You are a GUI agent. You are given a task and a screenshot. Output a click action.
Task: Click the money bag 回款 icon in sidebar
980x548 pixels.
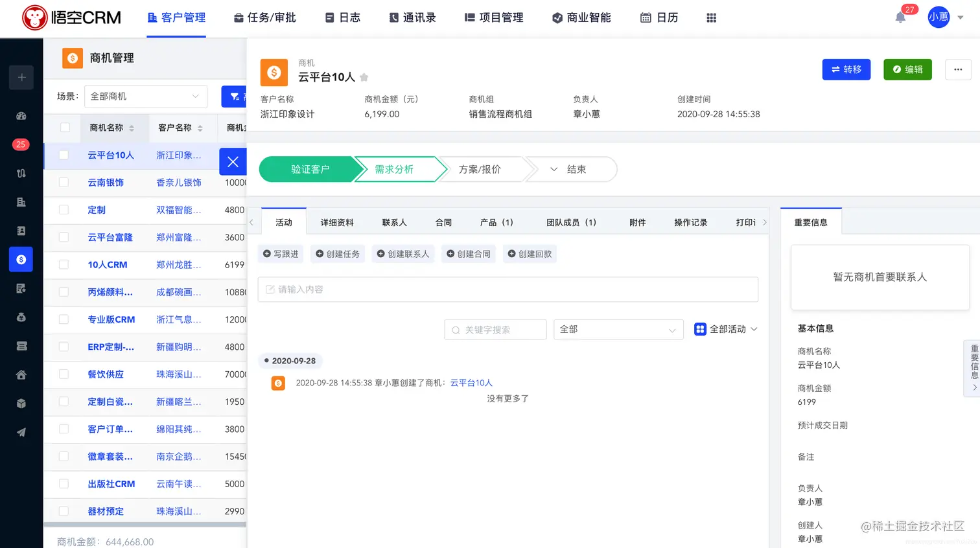click(x=21, y=317)
